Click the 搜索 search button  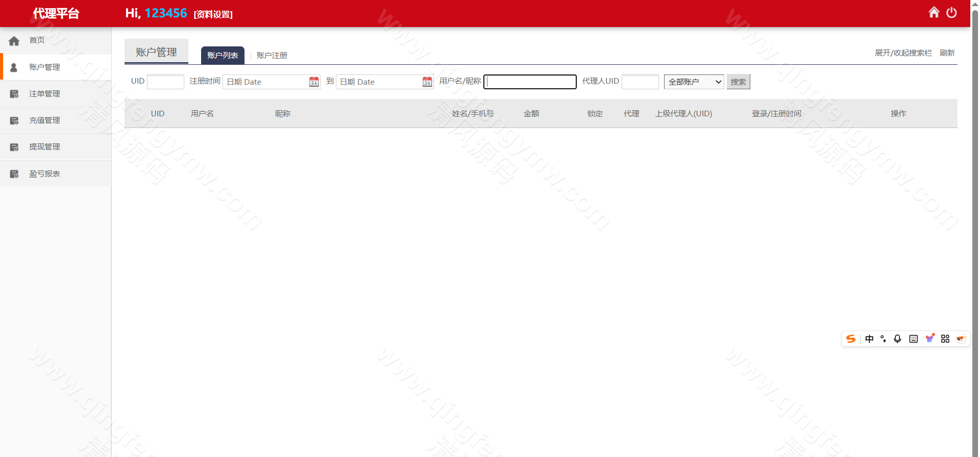738,82
